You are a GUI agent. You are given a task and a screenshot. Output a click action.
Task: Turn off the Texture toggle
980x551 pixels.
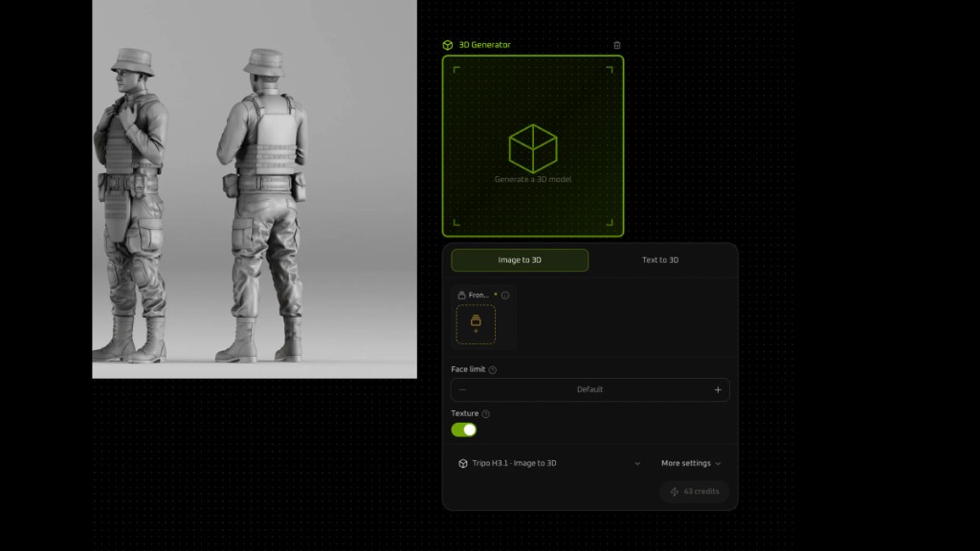(x=464, y=430)
